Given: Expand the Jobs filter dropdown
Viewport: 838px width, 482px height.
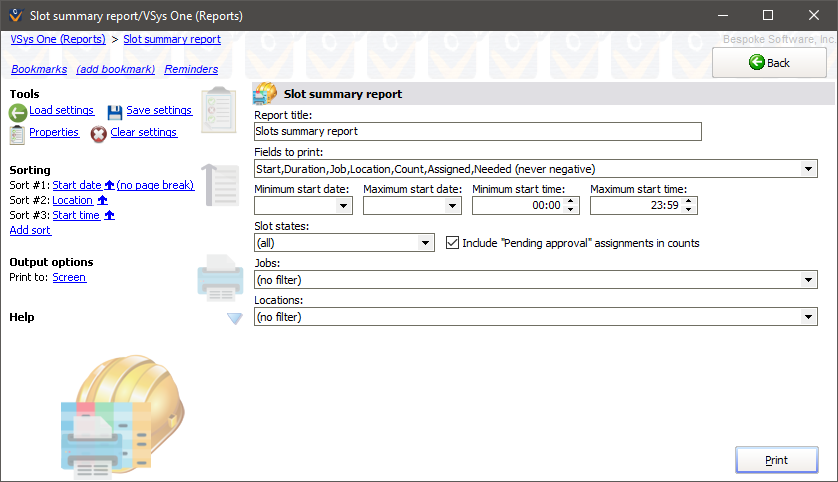Looking at the screenshot, I should (809, 281).
